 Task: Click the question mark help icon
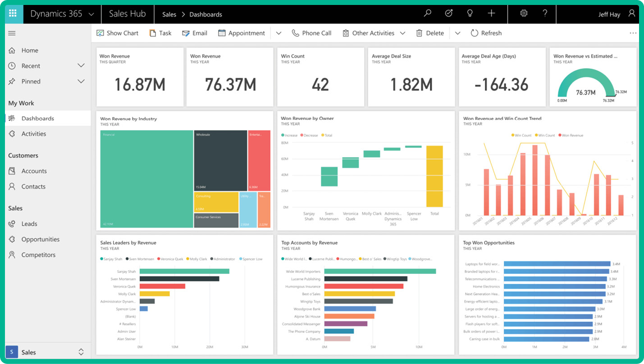point(545,14)
